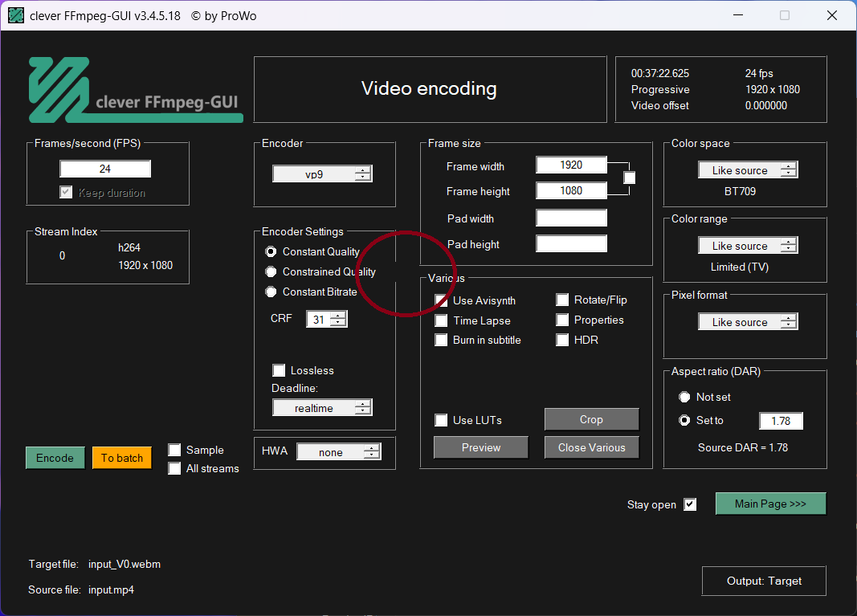Go to Main Page >>>
This screenshot has width=857, height=616.
tap(770, 504)
